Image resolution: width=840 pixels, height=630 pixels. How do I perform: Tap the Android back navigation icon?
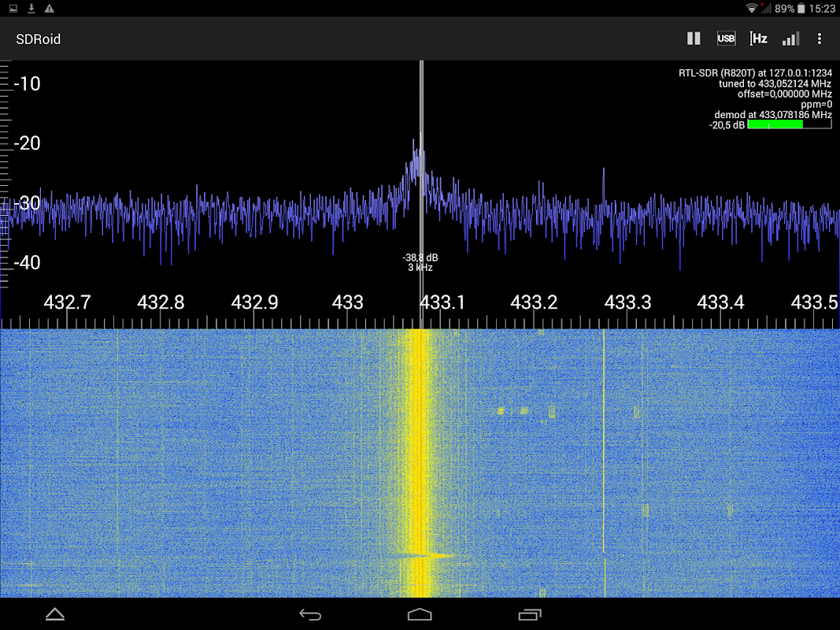pos(310,614)
